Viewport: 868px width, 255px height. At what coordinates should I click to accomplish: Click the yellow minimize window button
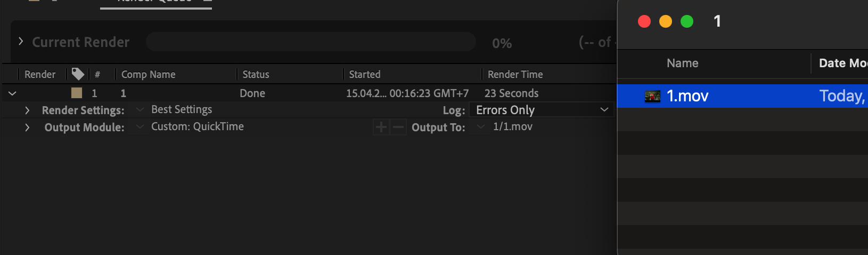pyautogui.click(x=666, y=21)
